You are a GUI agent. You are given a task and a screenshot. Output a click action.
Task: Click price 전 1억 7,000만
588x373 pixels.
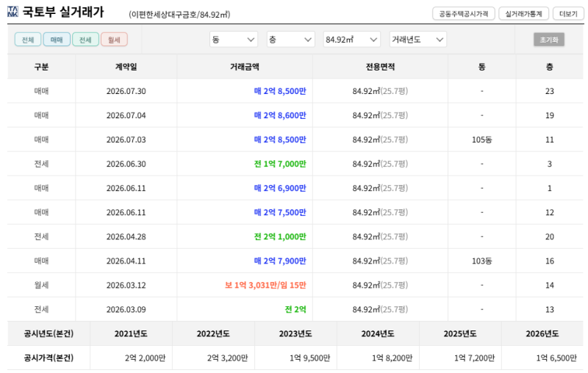coord(280,164)
